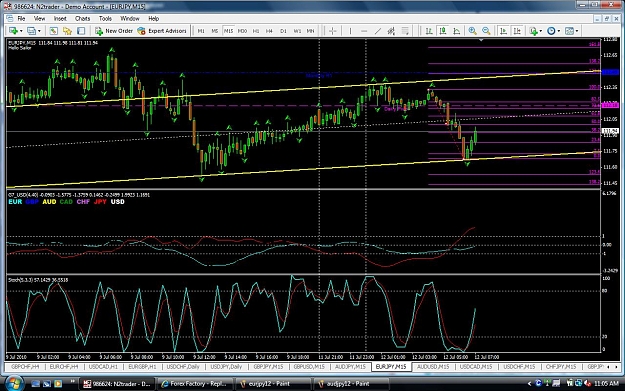Open the View menu
The width and height of the screenshot is (625, 391).
pos(39,18)
